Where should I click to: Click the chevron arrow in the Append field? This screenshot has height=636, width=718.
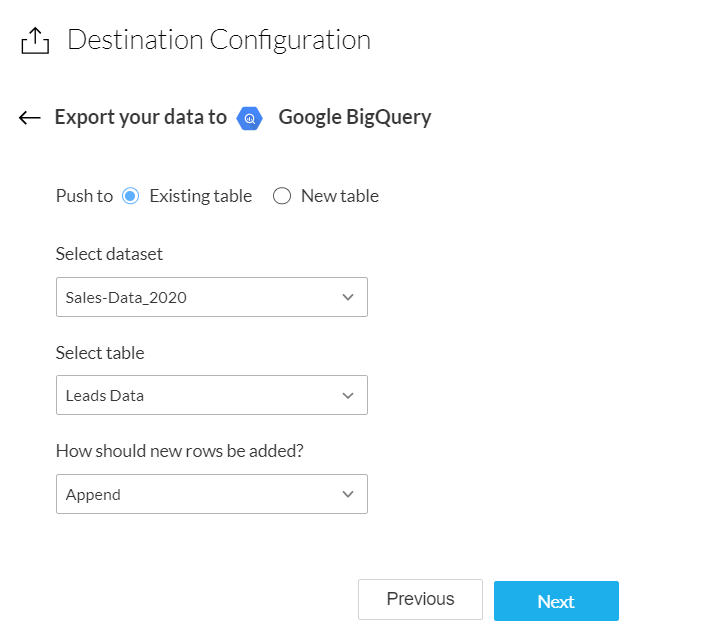tap(348, 494)
